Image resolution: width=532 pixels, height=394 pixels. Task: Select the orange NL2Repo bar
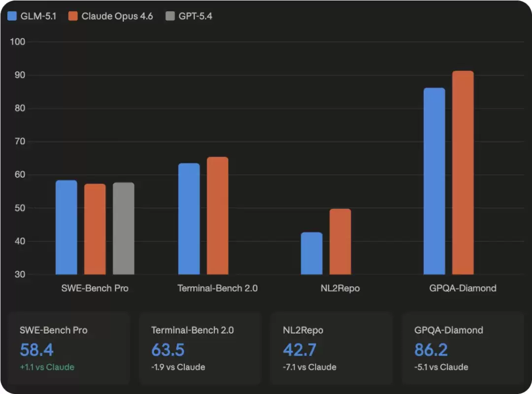(340, 242)
